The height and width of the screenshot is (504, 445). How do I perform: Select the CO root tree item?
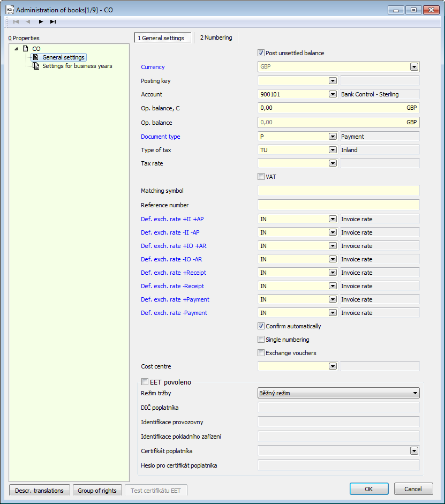(x=36, y=49)
